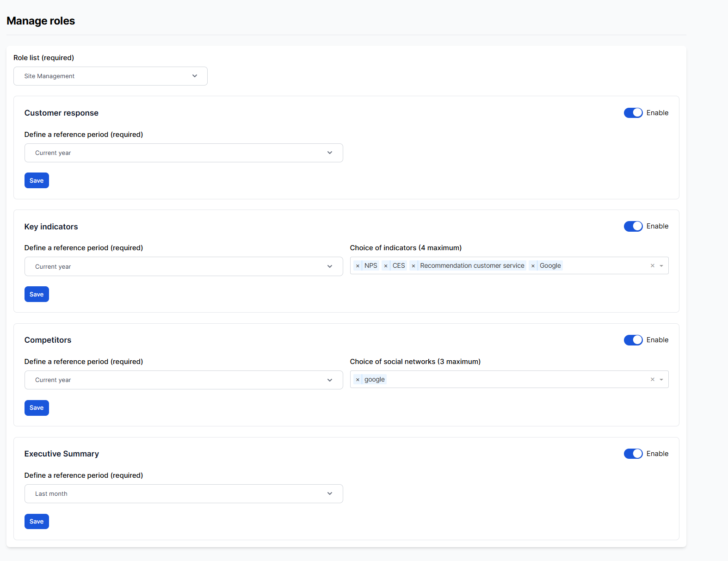Screen dimensions: 728x561
Task: Remove the NPS indicator tag
Action: [x=358, y=266]
